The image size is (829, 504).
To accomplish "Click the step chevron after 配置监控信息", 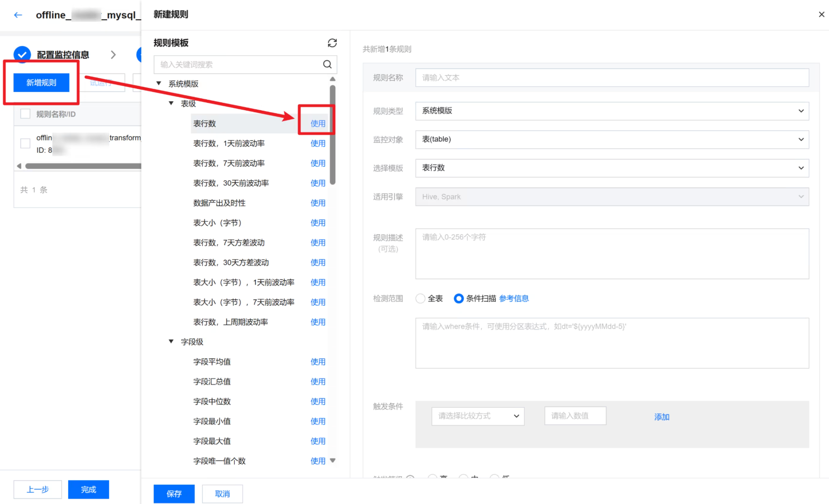I will tap(113, 54).
